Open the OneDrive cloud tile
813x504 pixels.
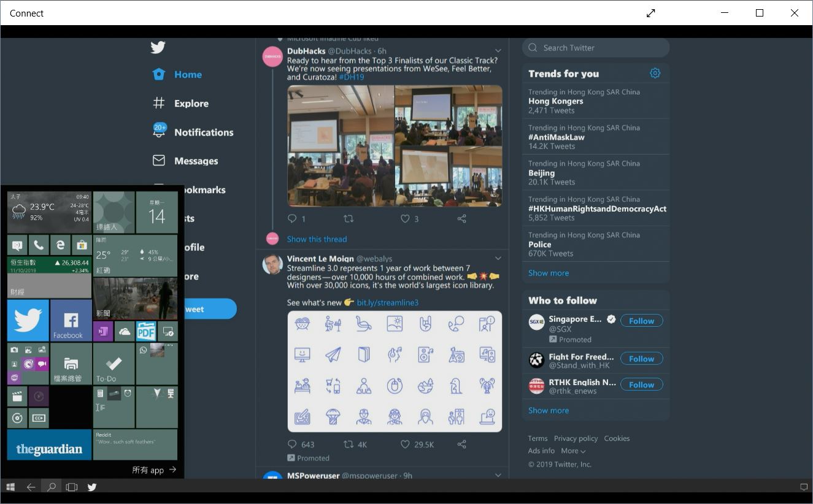(x=125, y=332)
